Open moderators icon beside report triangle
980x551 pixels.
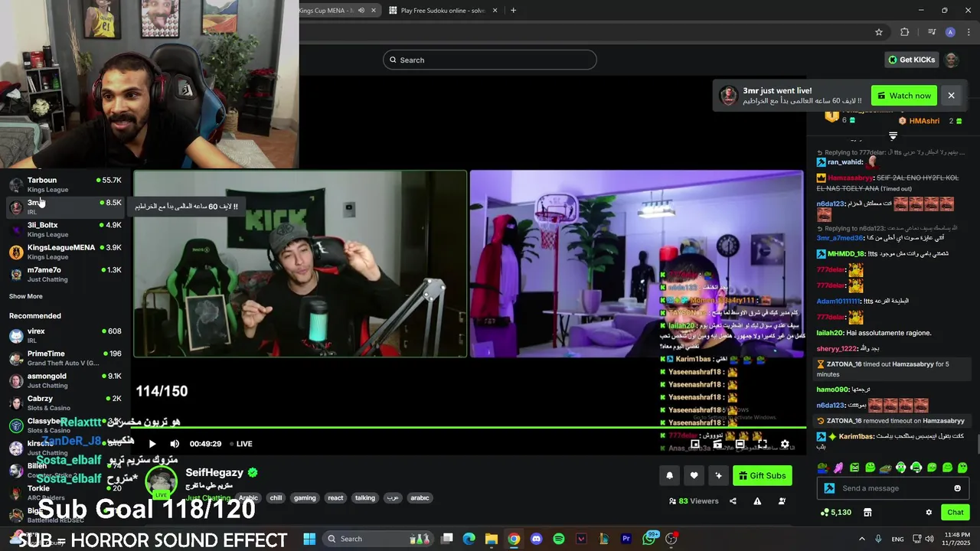coord(782,501)
